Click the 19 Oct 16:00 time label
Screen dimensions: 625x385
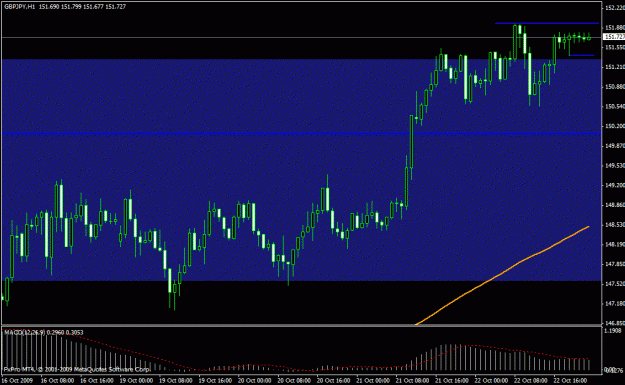click(215, 380)
